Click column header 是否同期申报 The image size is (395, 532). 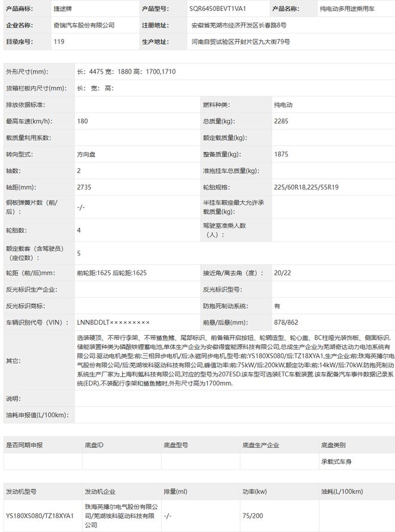point(25,445)
